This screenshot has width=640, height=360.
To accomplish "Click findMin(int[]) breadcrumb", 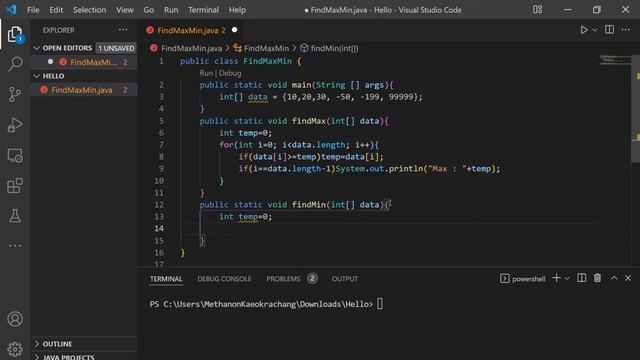I will point(334,48).
